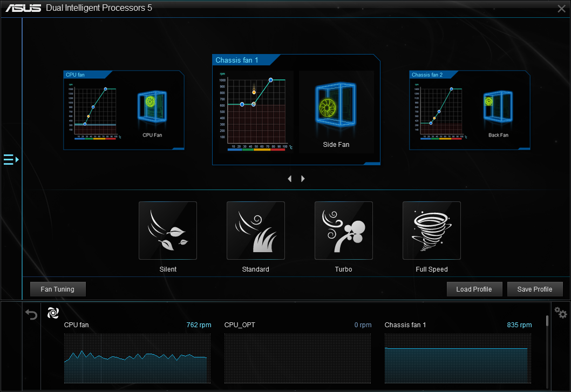Click the orange current-temperature marker on Chassis fan 1
Image resolution: width=571 pixels, height=392 pixels.
[254, 92]
